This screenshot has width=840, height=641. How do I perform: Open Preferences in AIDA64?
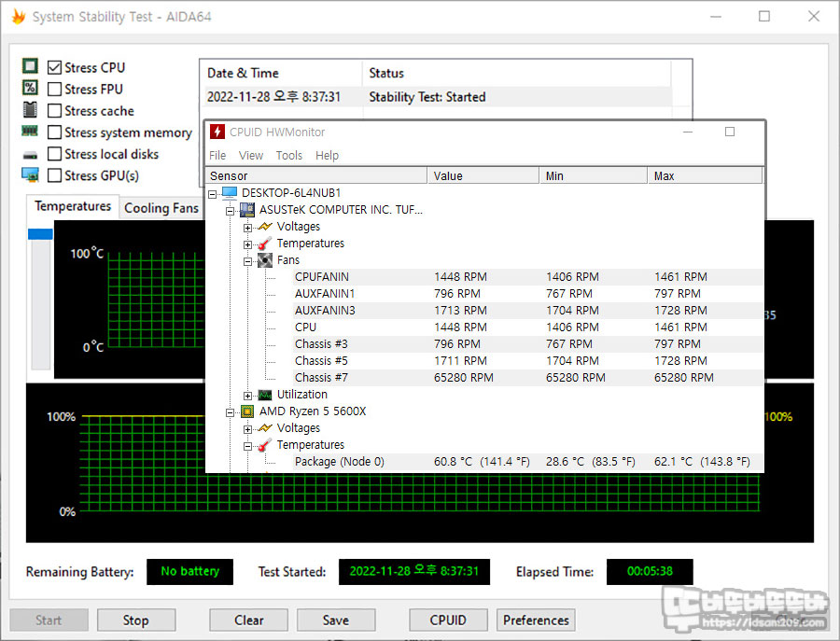(x=536, y=620)
